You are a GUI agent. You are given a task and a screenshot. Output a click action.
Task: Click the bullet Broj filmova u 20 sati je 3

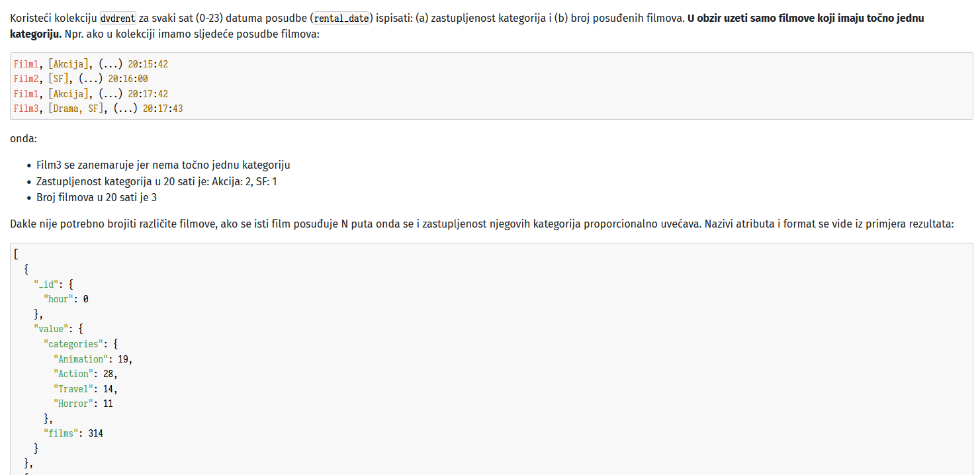point(97,197)
